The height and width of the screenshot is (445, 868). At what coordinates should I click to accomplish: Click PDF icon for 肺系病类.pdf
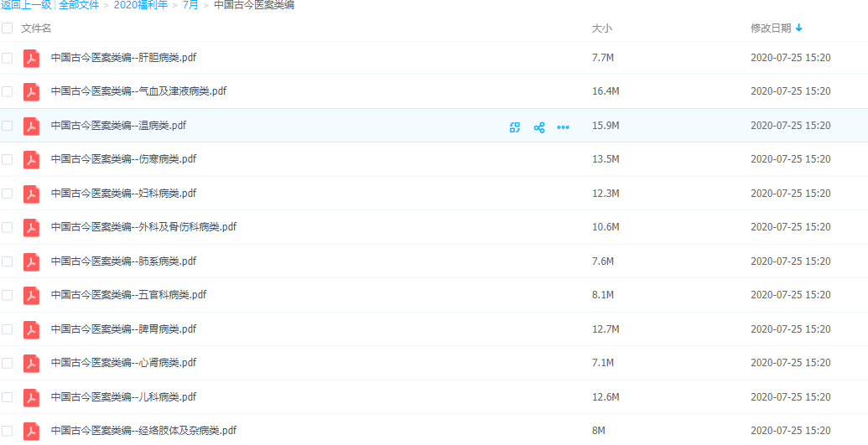[31, 261]
